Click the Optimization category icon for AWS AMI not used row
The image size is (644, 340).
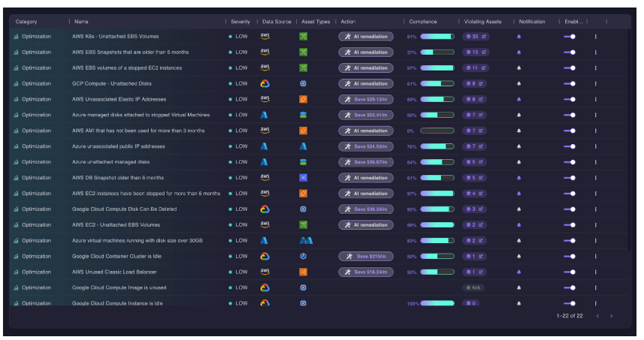point(16,131)
